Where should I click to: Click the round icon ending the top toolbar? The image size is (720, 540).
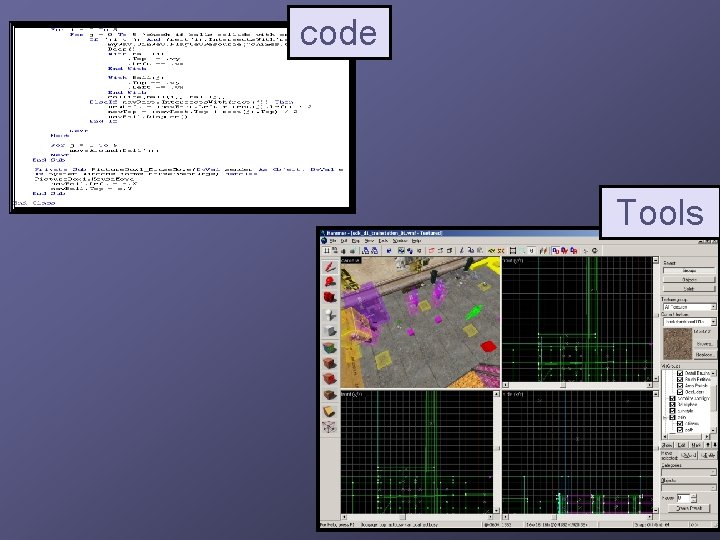point(595,251)
